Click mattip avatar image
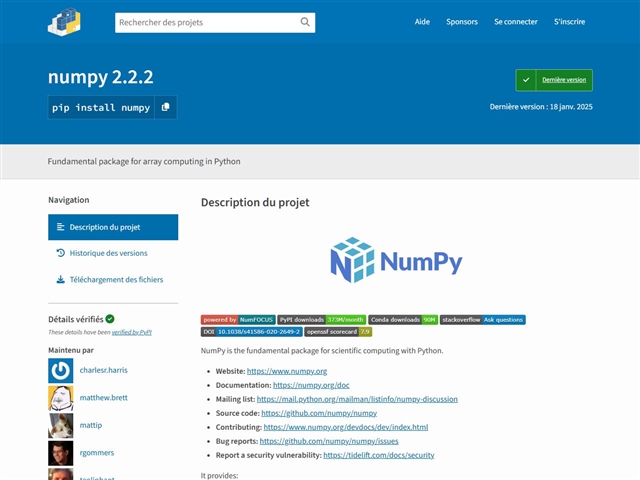The width and height of the screenshot is (640, 480). 61,425
